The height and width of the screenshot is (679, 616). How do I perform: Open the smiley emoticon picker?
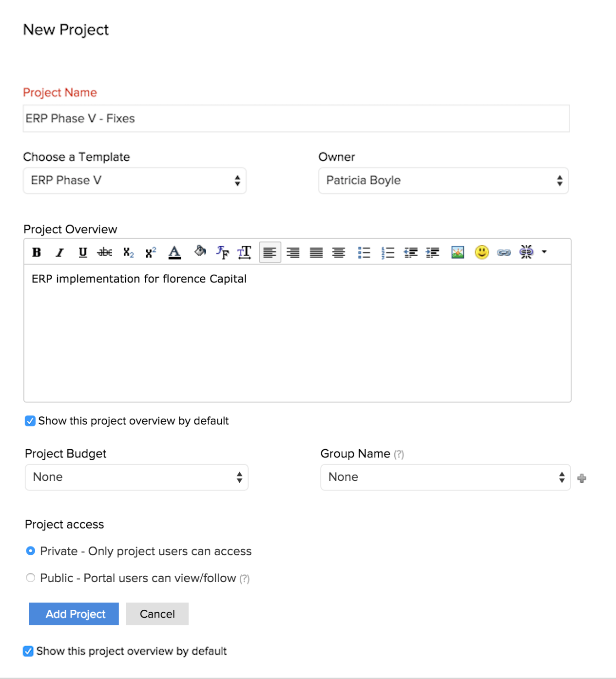481,252
